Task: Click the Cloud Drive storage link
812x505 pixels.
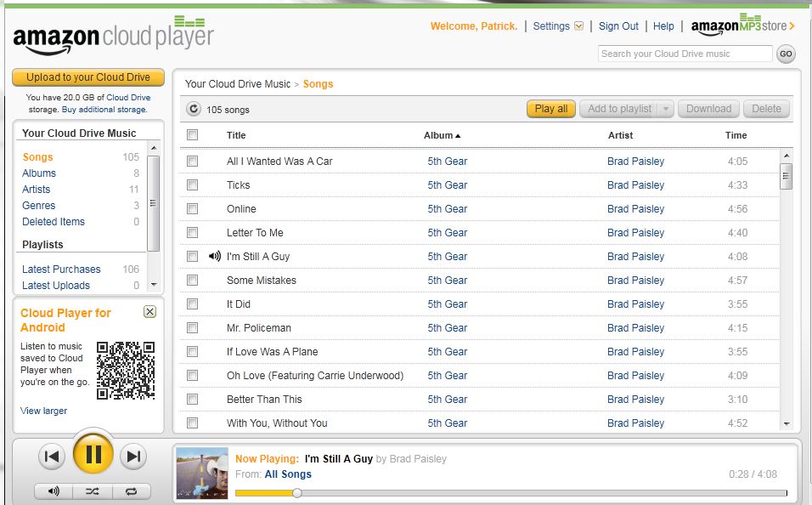Action: click(x=128, y=98)
